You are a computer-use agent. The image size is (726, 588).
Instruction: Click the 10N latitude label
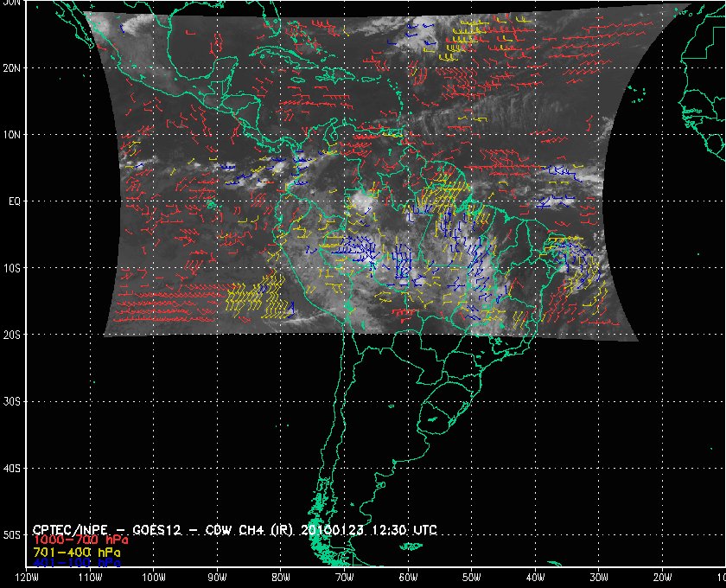(x=12, y=135)
